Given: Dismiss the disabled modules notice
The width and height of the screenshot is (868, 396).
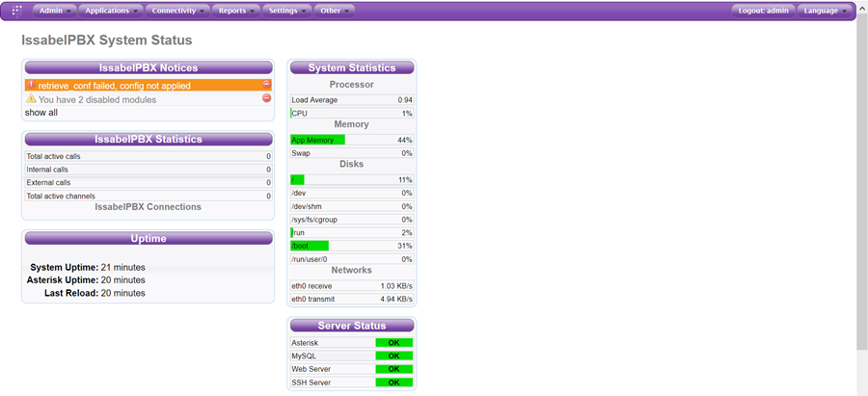Looking at the screenshot, I should [x=266, y=98].
